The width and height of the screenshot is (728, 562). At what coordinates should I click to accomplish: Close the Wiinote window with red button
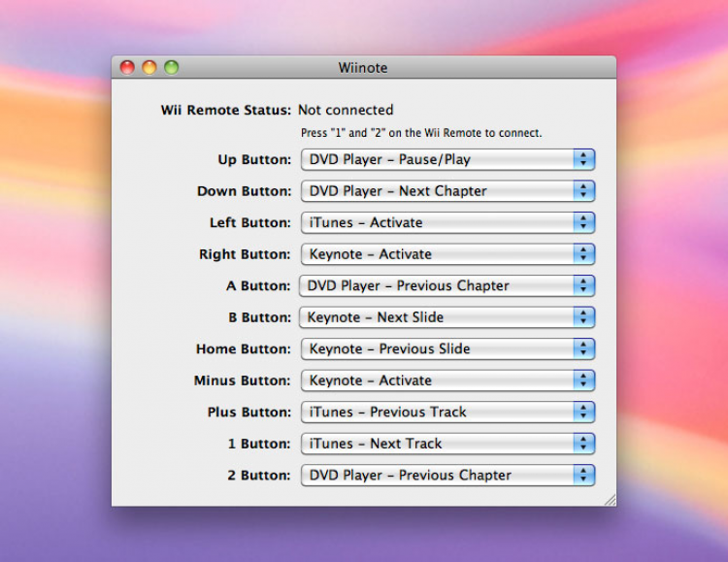click(x=127, y=67)
